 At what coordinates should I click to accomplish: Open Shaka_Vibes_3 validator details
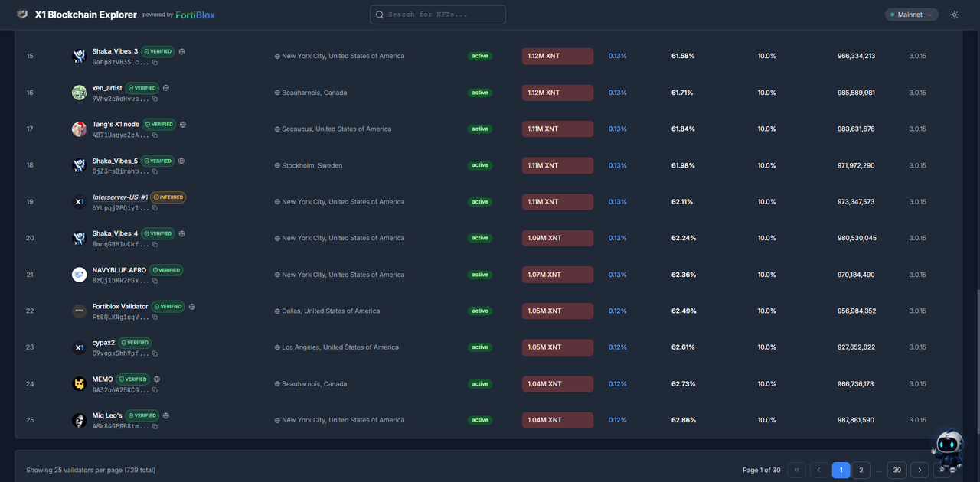[115, 51]
